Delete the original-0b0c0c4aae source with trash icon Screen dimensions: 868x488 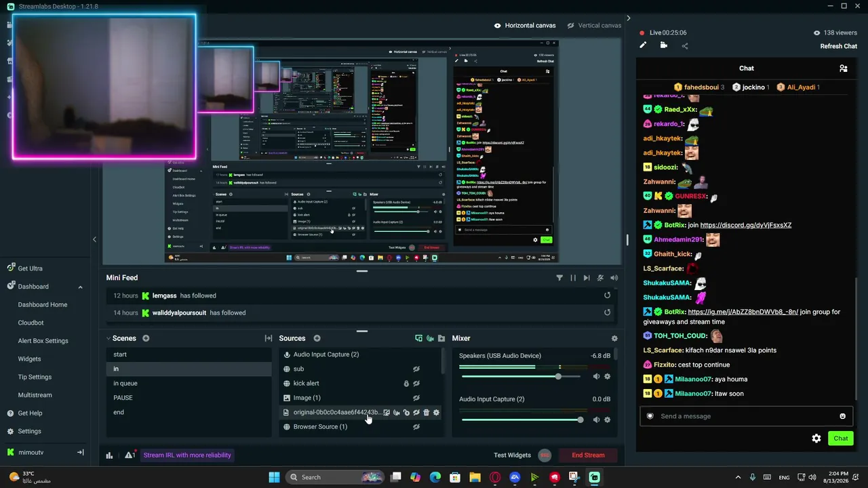pyautogui.click(x=426, y=412)
